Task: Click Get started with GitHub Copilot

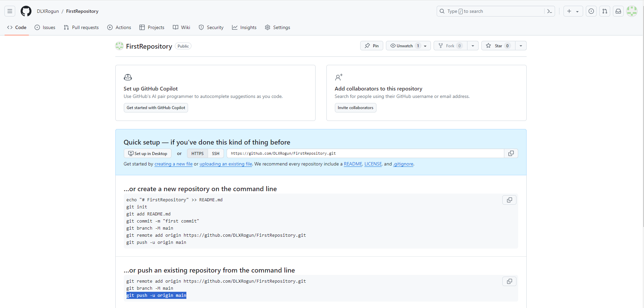Action: pyautogui.click(x=156, y=108)
